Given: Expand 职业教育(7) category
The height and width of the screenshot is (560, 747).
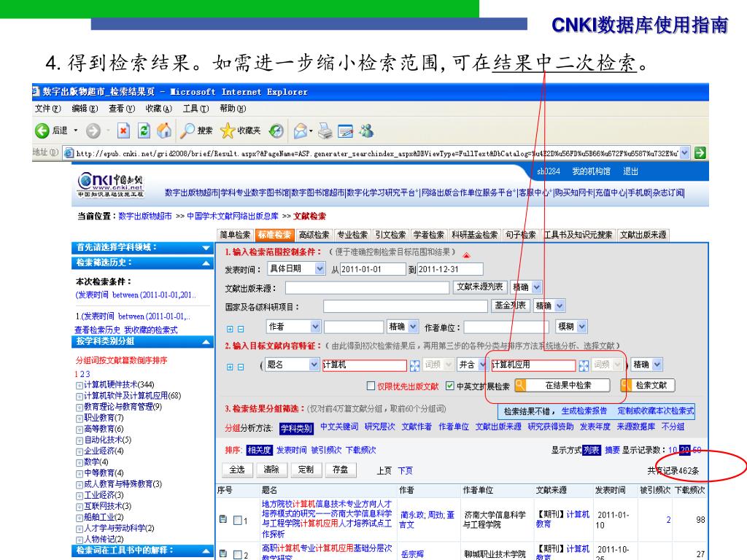Looking at the screenshot, I should coord(79,418).
